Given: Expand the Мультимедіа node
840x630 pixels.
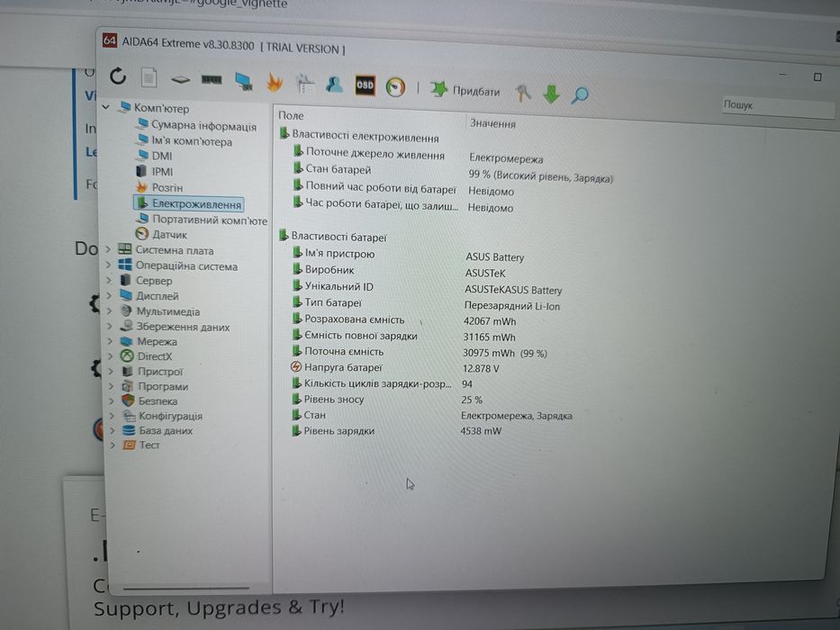Looking at the screenshot, I should click(110, 310).
